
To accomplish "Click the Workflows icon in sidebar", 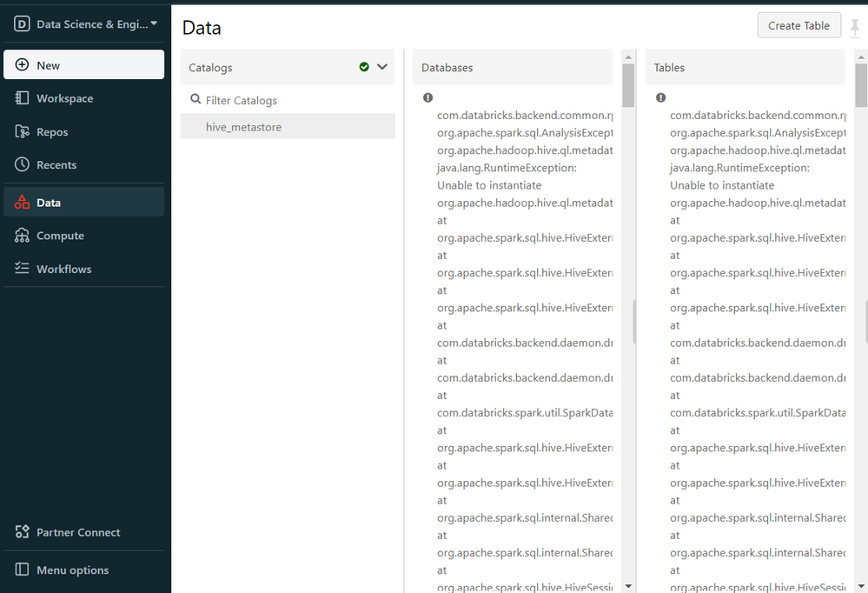I will 22,270.
